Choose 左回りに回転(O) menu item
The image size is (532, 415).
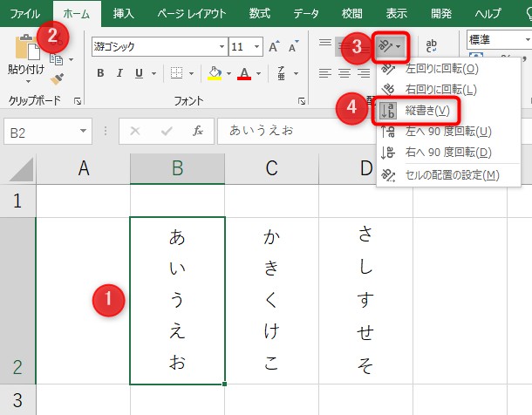448,69
